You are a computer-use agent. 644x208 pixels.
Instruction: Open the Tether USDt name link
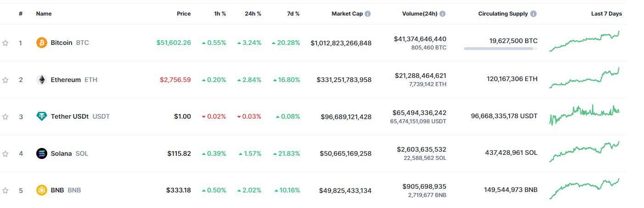tap(69, 116)
